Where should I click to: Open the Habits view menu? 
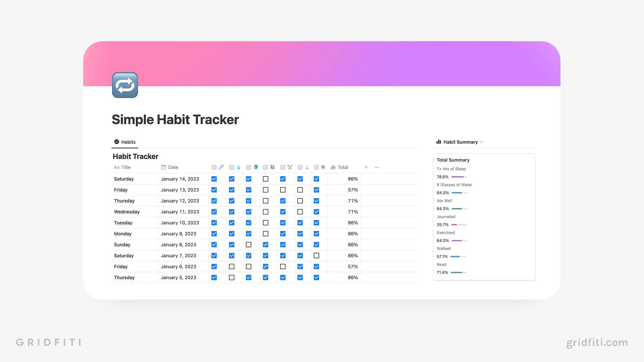pos(124,141)
